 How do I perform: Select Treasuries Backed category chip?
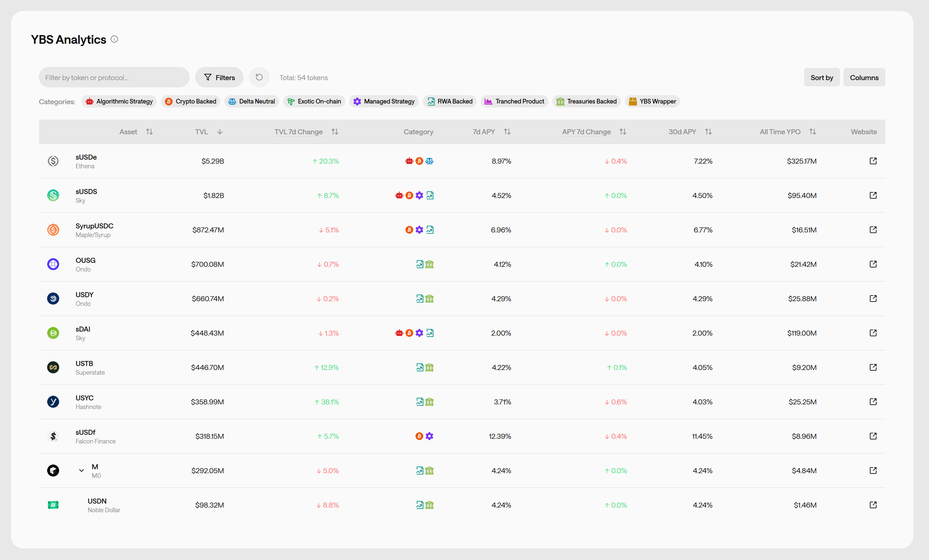[586, 102]
